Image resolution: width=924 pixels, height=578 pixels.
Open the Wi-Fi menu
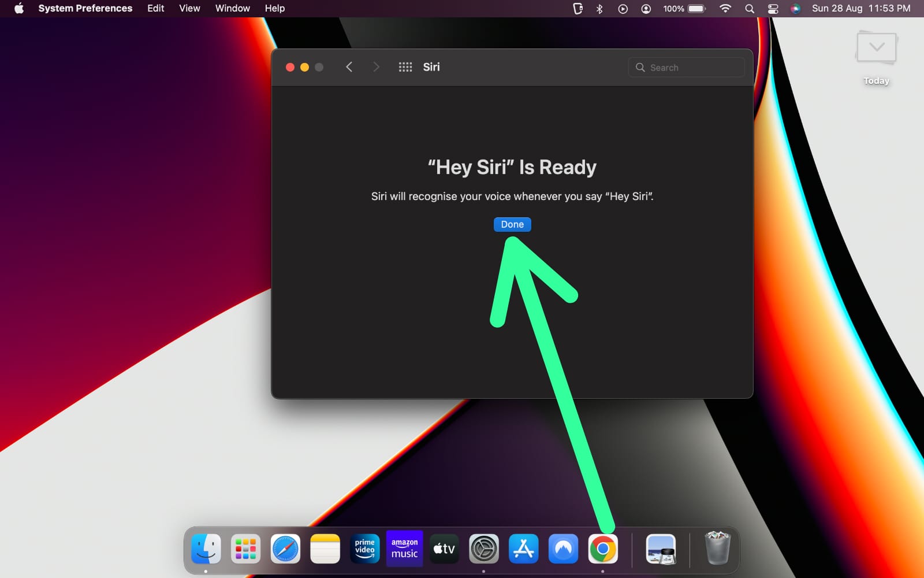725,9
